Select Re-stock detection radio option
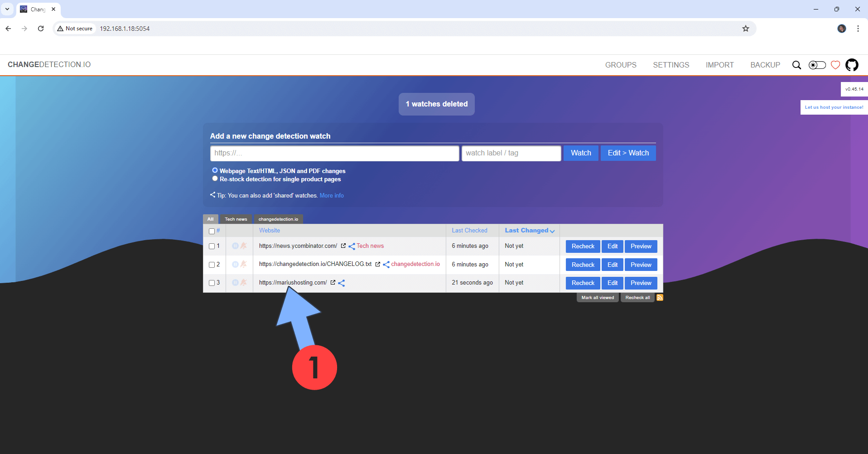Viewport: 868px width, 454px height. coord(215,179)
